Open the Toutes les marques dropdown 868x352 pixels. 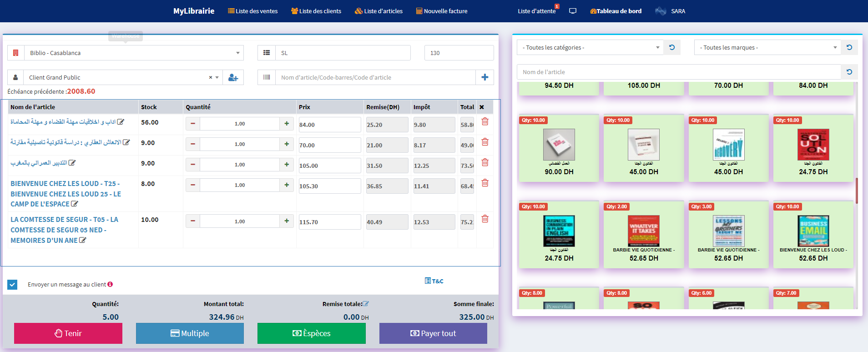pyautogui.click(x=767, y=47)
